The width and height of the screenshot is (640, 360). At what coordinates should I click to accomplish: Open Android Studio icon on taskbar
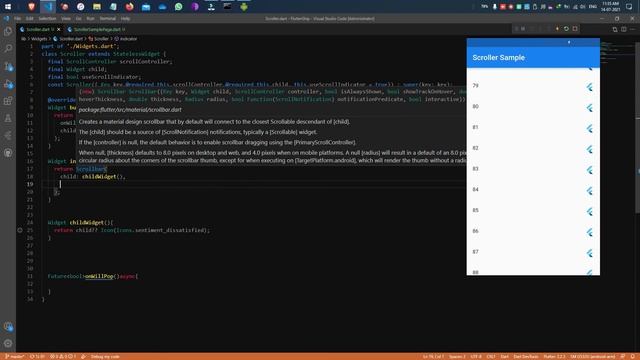(x=244, y=7)
